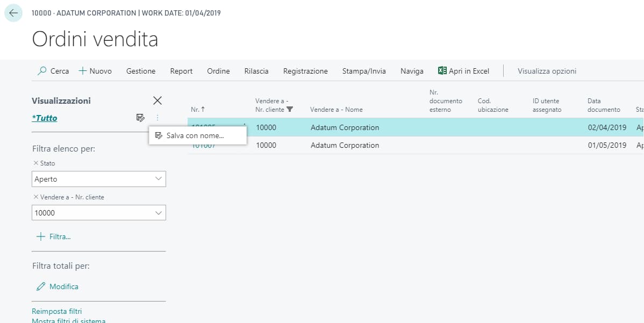Select the *Tutto view link

pos(45,118)
